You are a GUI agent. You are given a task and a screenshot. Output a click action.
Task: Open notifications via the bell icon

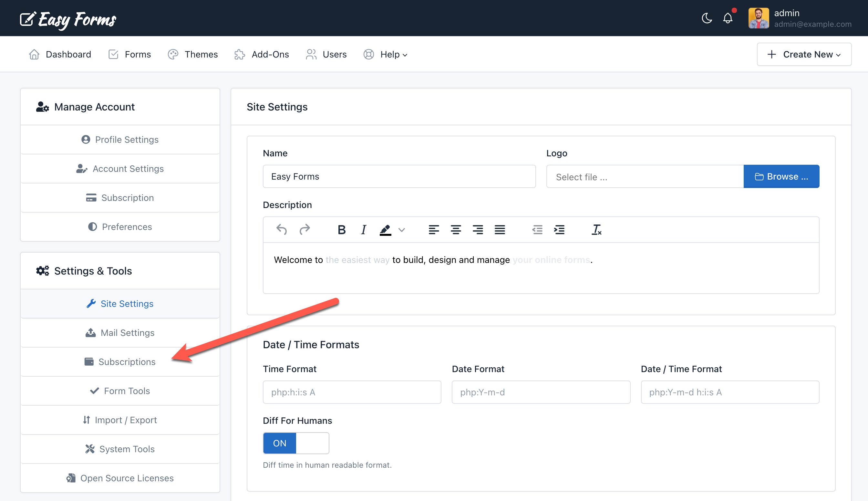point(728,18)
